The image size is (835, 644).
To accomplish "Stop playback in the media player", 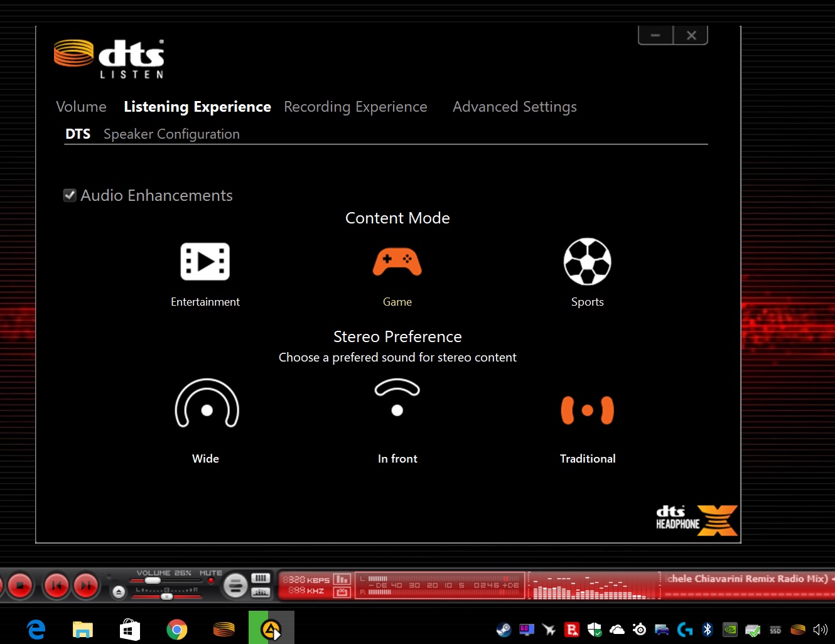I will [x=19, y=586].
